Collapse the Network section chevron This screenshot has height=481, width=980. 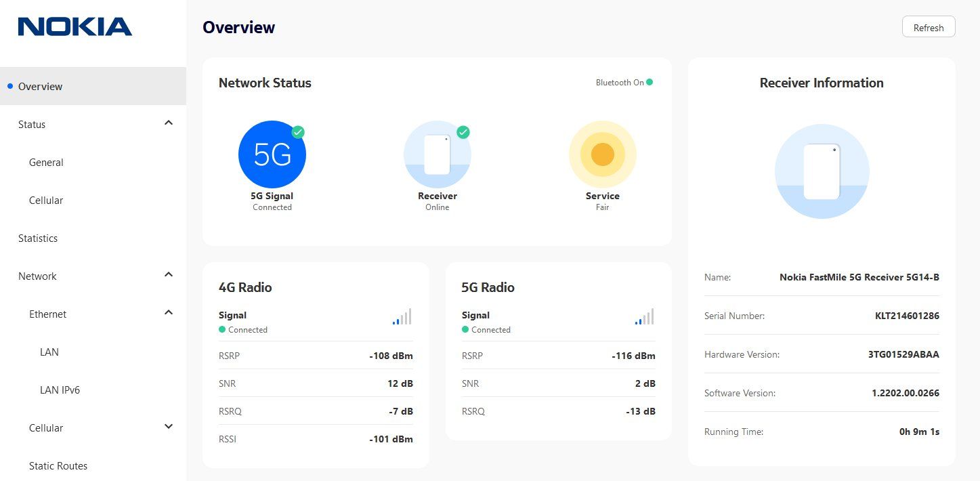[169, 274]
